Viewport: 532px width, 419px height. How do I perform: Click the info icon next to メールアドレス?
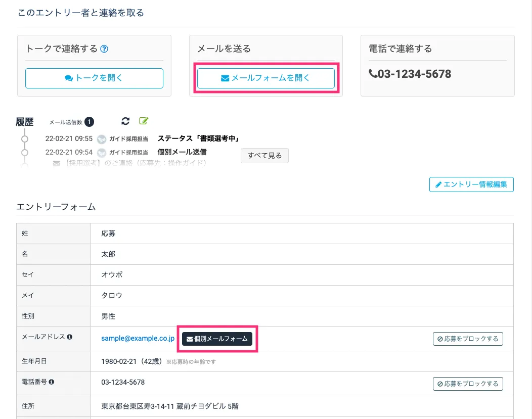69,337
